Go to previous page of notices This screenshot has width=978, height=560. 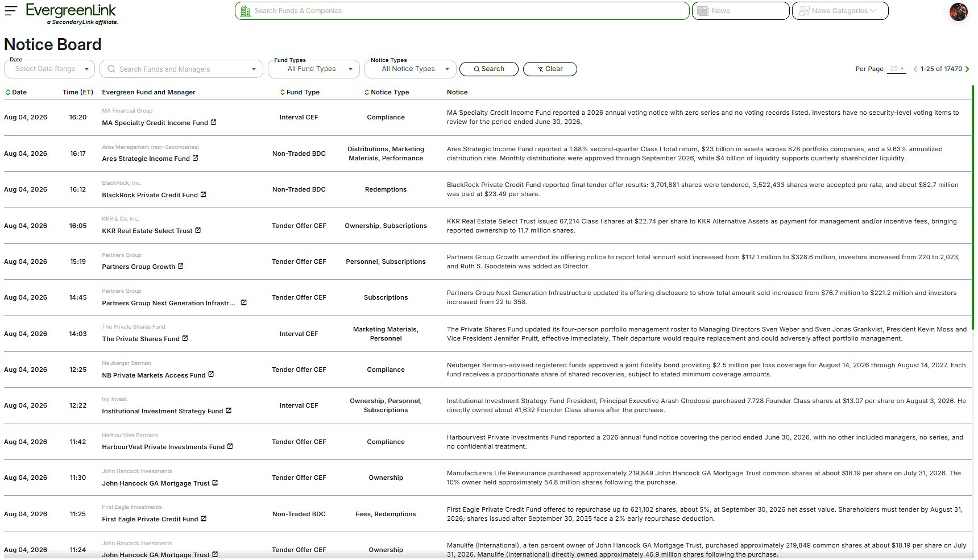[915, 69]
